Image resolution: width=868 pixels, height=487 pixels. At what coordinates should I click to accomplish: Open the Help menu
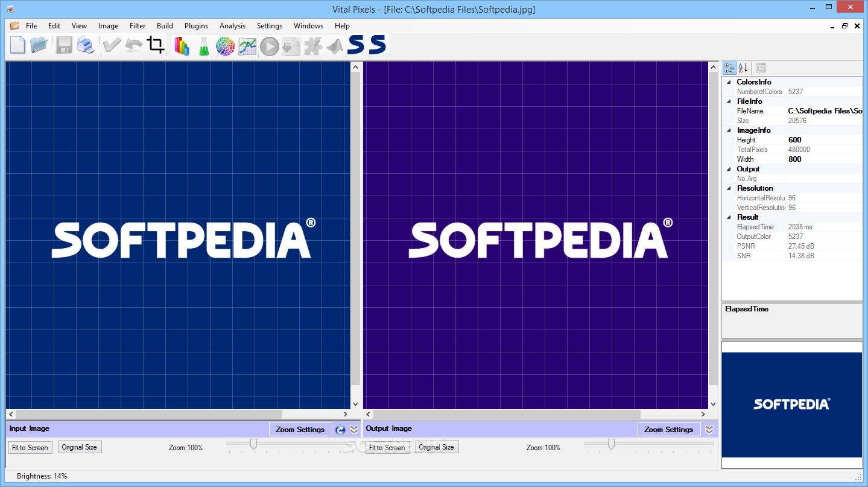pyautogui.click(x=342, y=26)
